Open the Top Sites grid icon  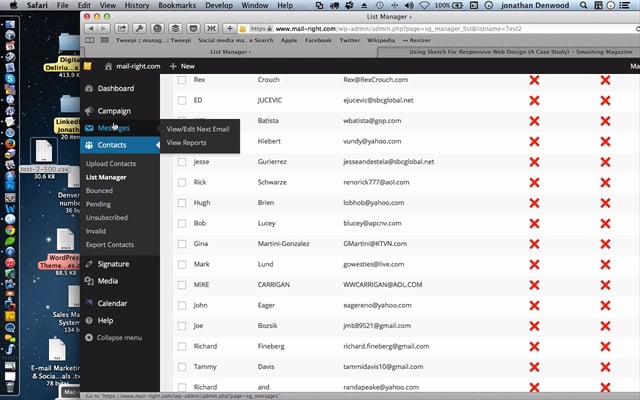(x=104, y=40)
